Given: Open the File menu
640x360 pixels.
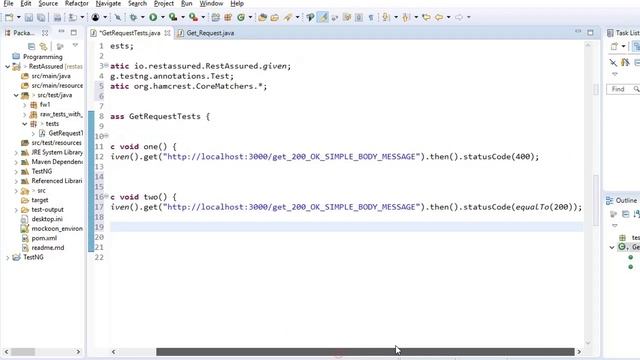Looking at the screenshot, I should pos(8,4).
